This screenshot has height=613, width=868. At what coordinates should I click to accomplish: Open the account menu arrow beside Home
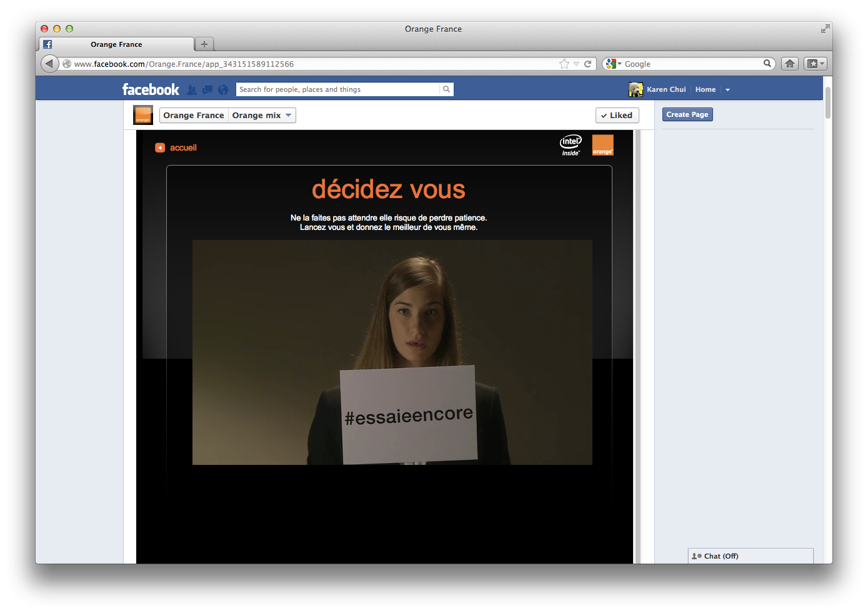(727, 90)
